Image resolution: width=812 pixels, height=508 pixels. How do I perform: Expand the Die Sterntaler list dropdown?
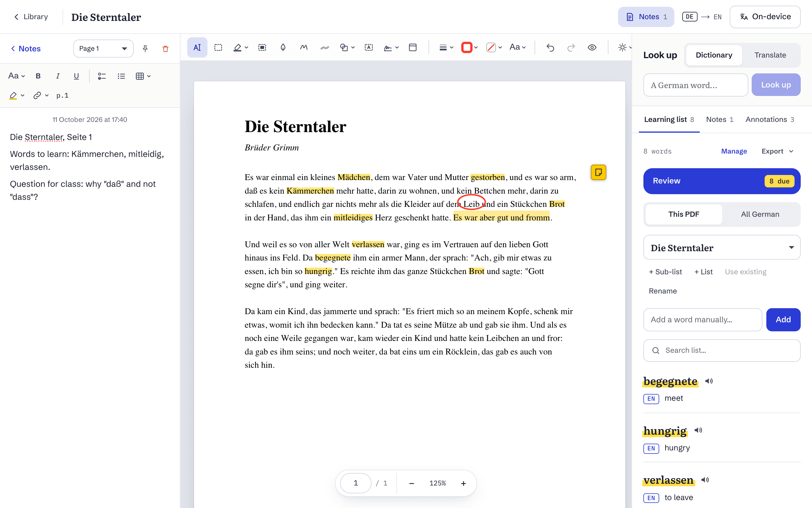click(722, 247)
